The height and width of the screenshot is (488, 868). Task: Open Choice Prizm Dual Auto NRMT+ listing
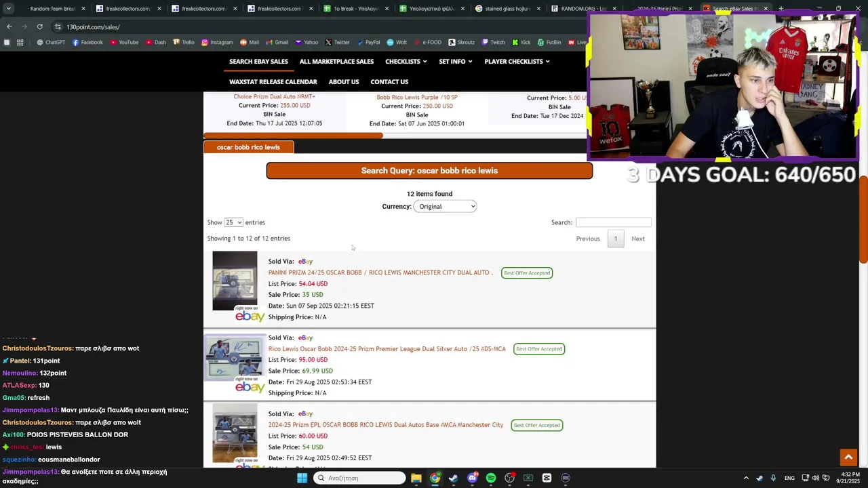coord(274,96)
